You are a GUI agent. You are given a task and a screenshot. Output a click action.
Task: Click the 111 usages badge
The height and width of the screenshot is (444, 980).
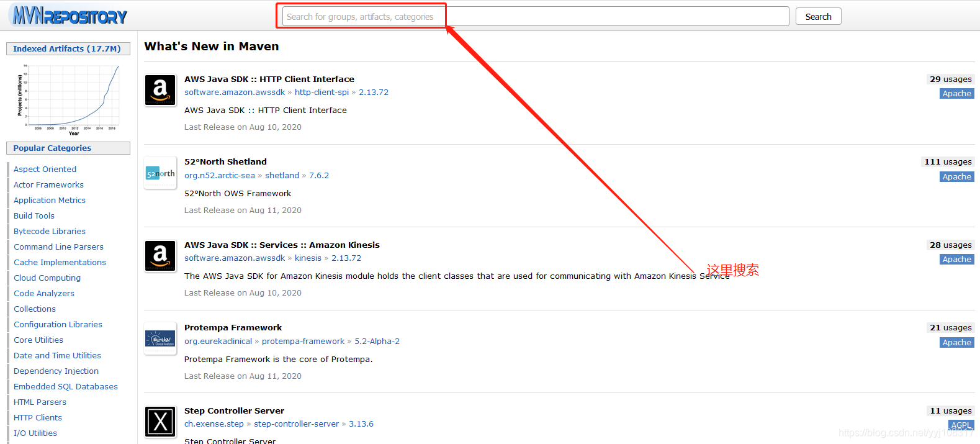948,161
